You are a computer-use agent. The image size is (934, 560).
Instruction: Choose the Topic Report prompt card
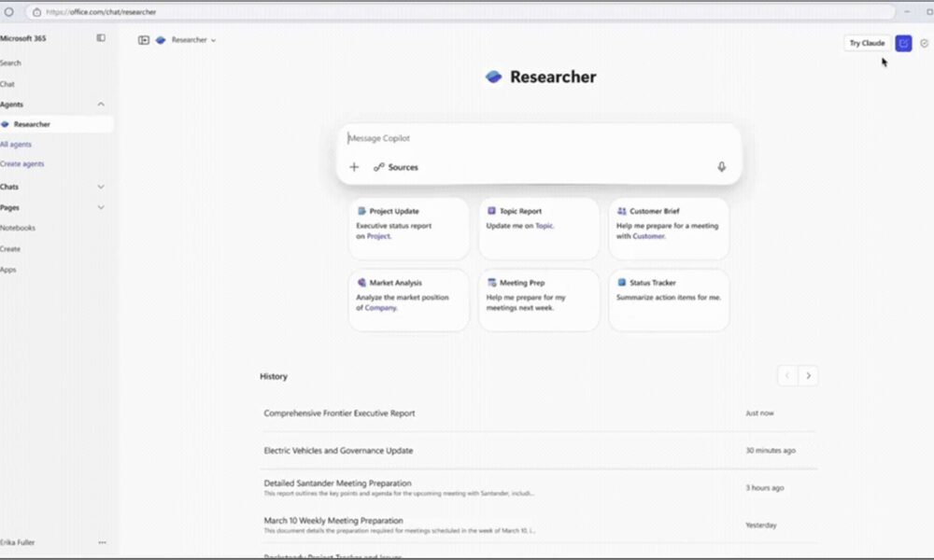pyautogui.click(x=539, y=229)
